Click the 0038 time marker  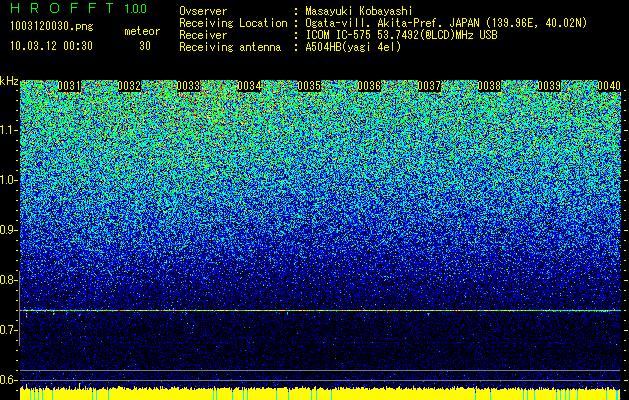pyautogui.click(x=489, y=86)
